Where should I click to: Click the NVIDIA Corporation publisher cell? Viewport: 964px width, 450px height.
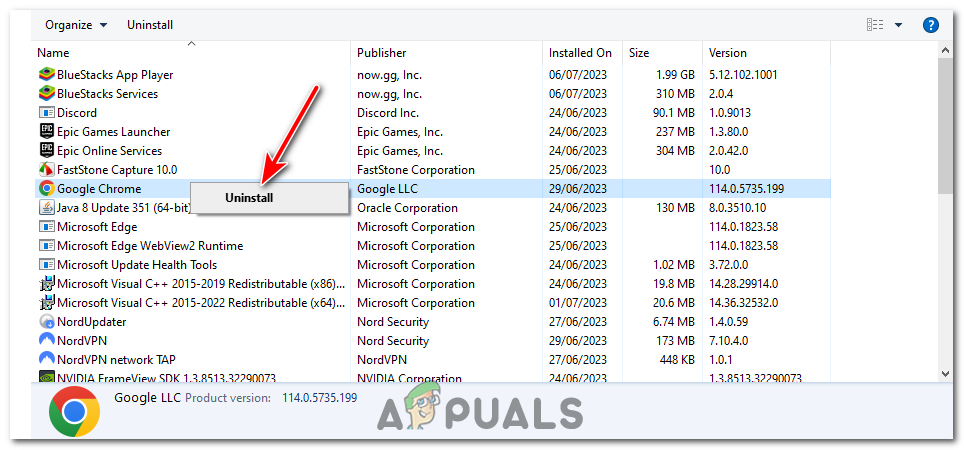[409, 377]
